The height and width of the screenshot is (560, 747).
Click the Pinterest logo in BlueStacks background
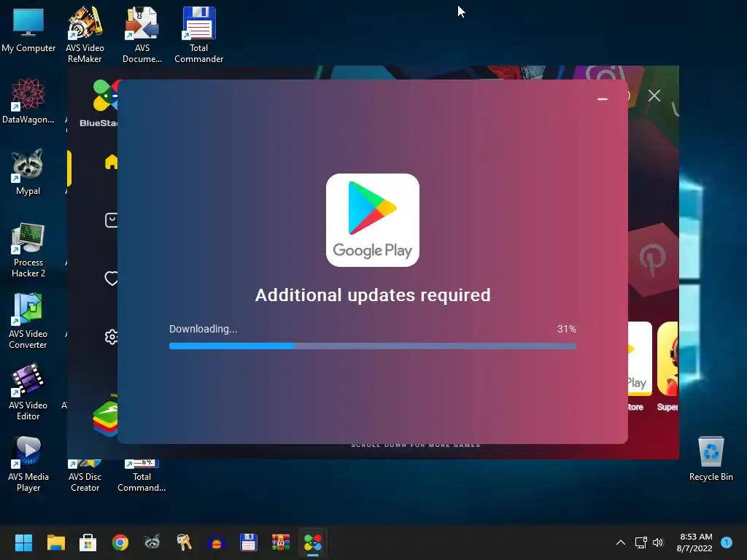point(652,260)
